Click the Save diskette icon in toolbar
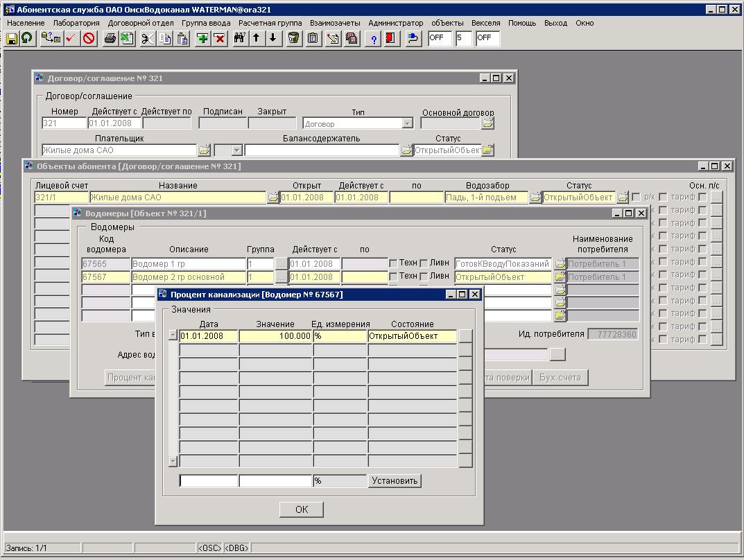Viewport: 744px width, 560px height. [12, 38]
